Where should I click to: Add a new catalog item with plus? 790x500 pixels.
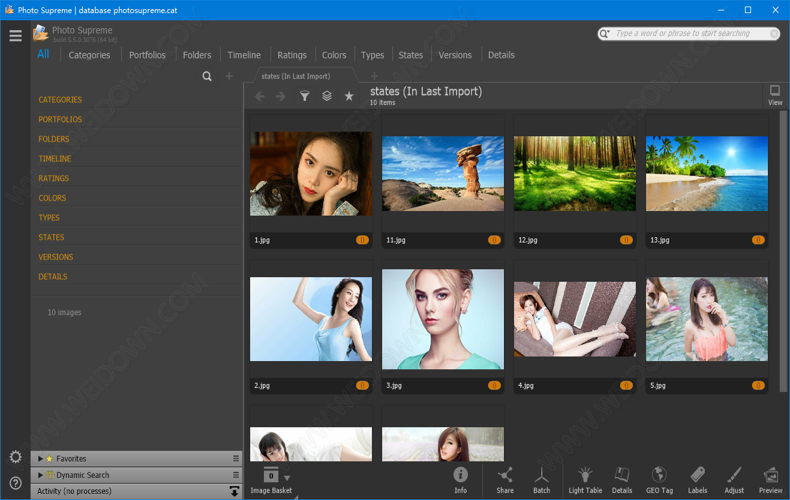(x=229, y=76)
